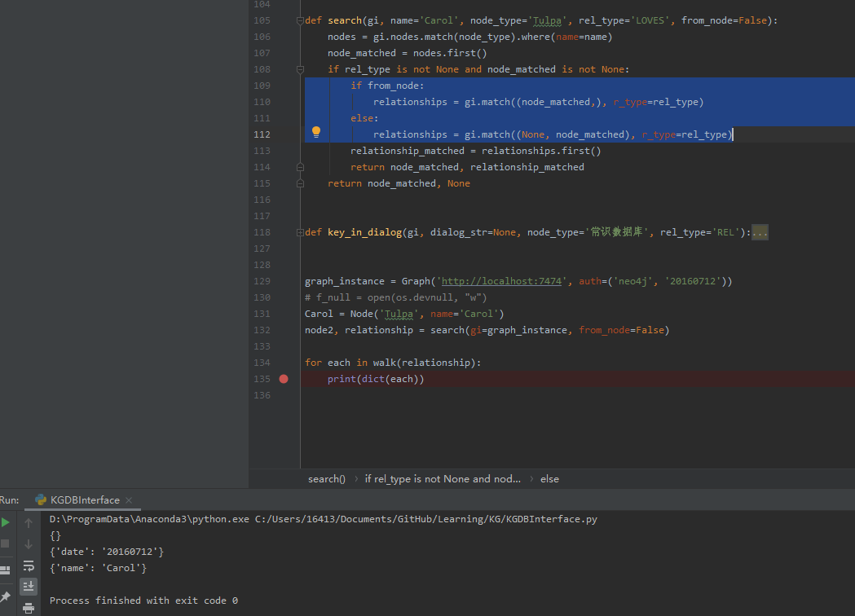Click the yellow intention bulb on line 112

tap(316, 130)
